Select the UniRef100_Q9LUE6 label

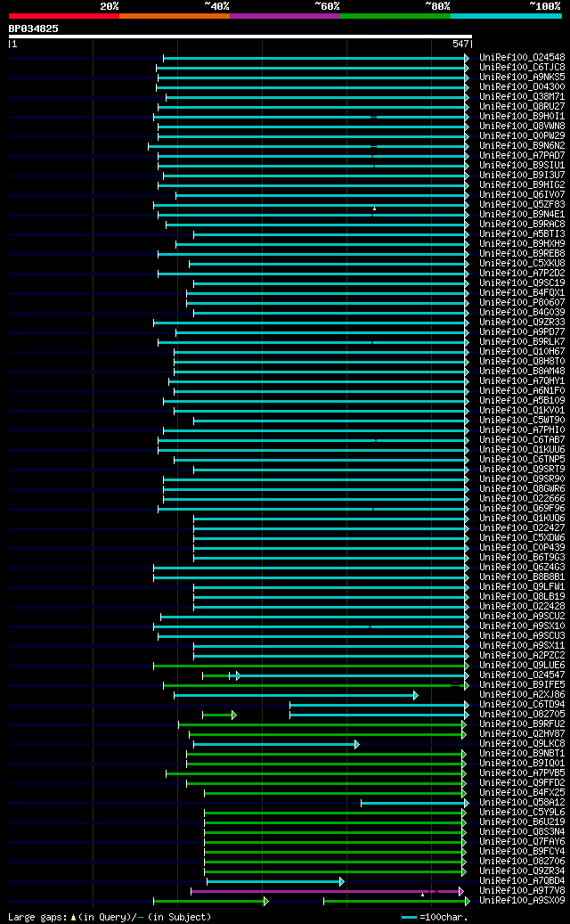522,666
